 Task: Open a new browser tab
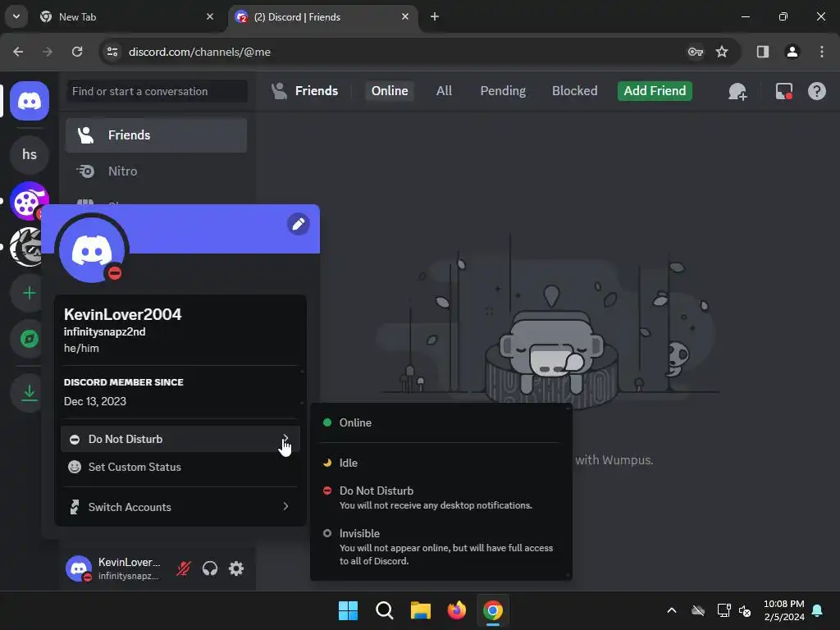[x=435, y=16]
